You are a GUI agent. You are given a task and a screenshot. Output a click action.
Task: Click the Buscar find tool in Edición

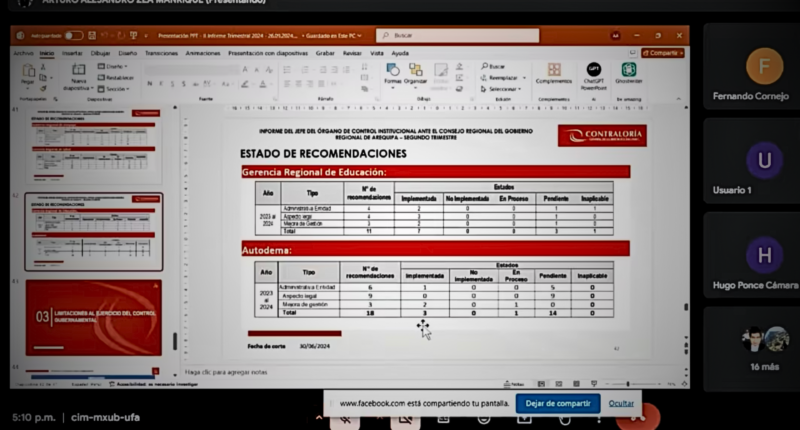pos(494,66)
